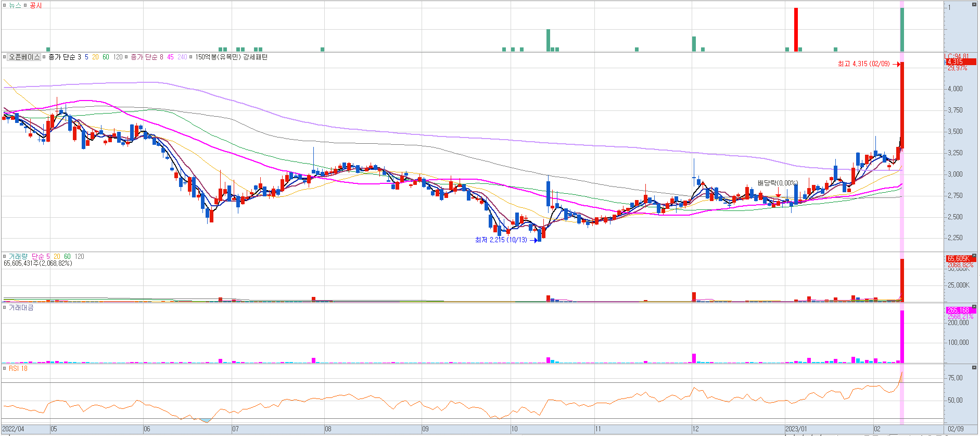This screenshot has height=436, width=980.
Task: Select the magenta 45 moving average legend
Action: pos(170,57)
